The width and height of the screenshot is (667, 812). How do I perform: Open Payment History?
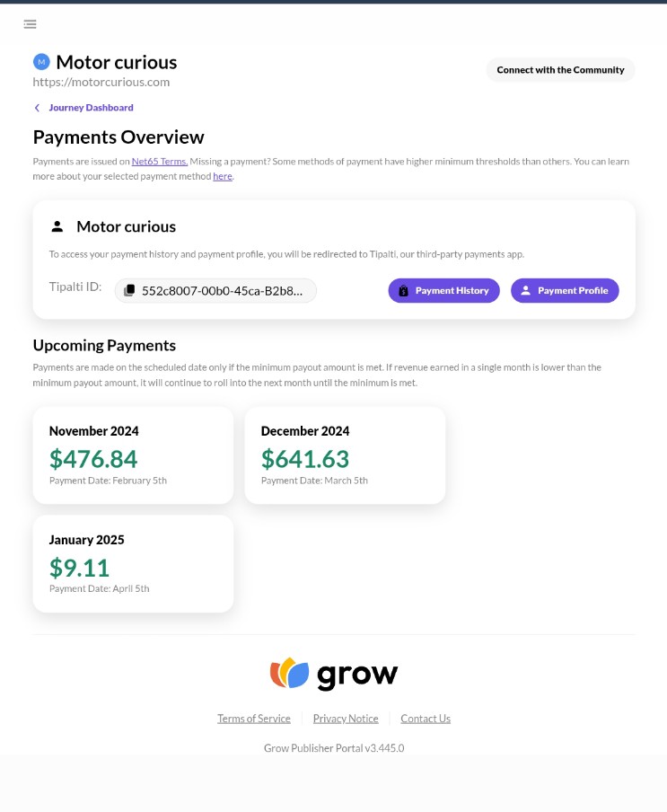click(x=444, y=290)
